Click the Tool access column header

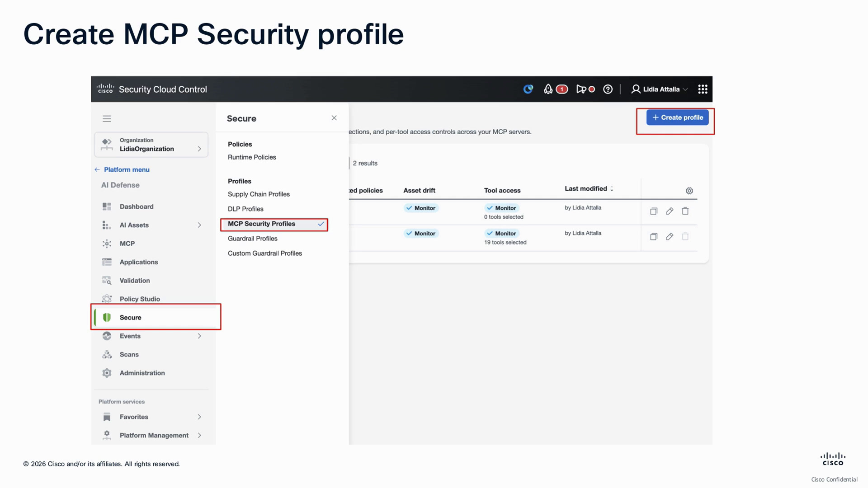pos(502,191)
